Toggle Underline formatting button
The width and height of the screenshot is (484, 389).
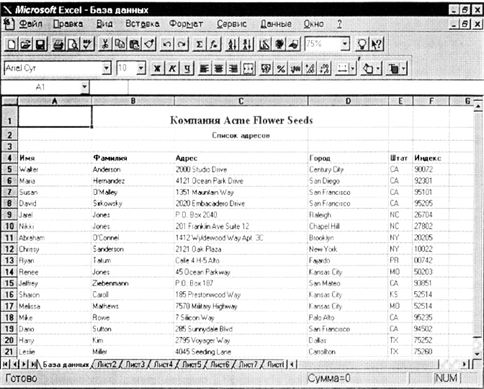tap(187, 69)
